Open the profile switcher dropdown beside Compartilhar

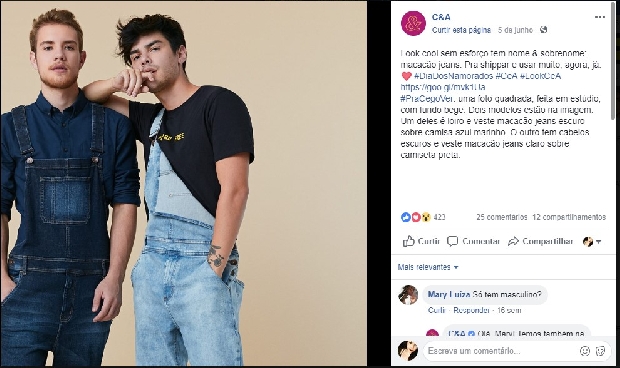click(592, 242)
